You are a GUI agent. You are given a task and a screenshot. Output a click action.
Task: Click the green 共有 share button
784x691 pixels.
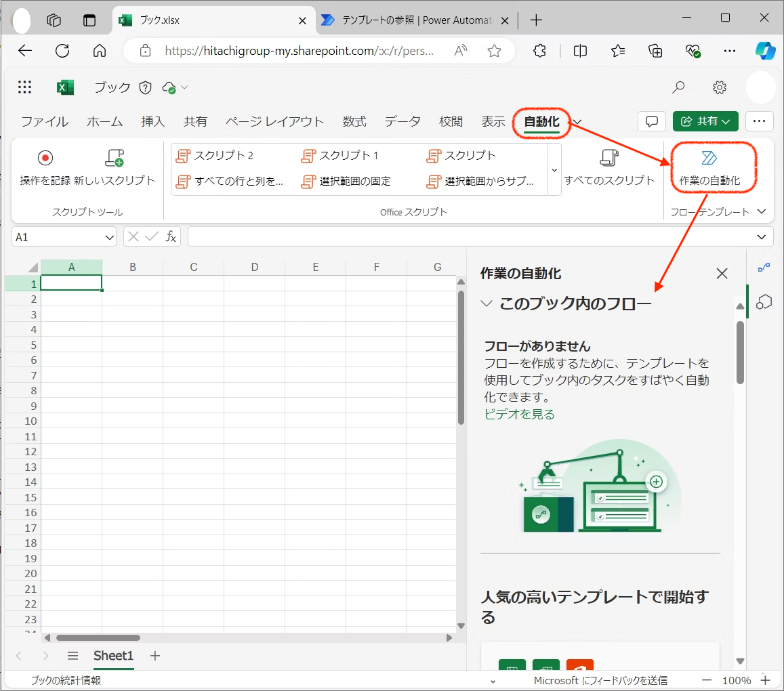[705, 121]
